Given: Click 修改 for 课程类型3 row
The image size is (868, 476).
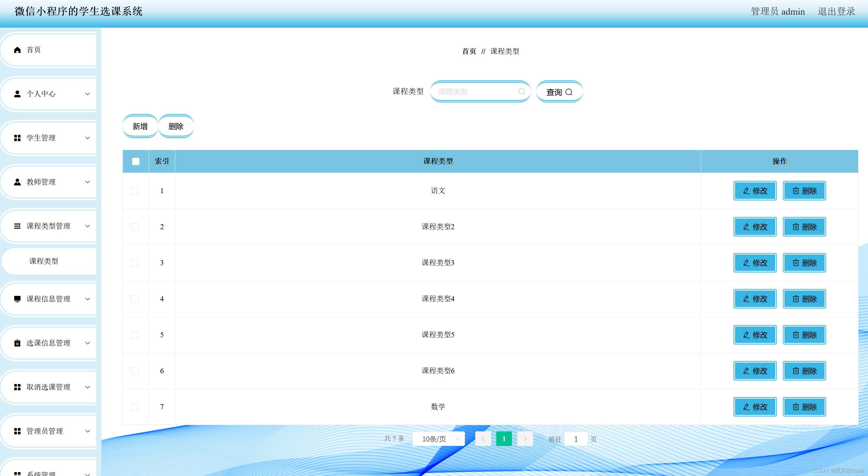Looking at the screenshot, I should pos(755,263).
